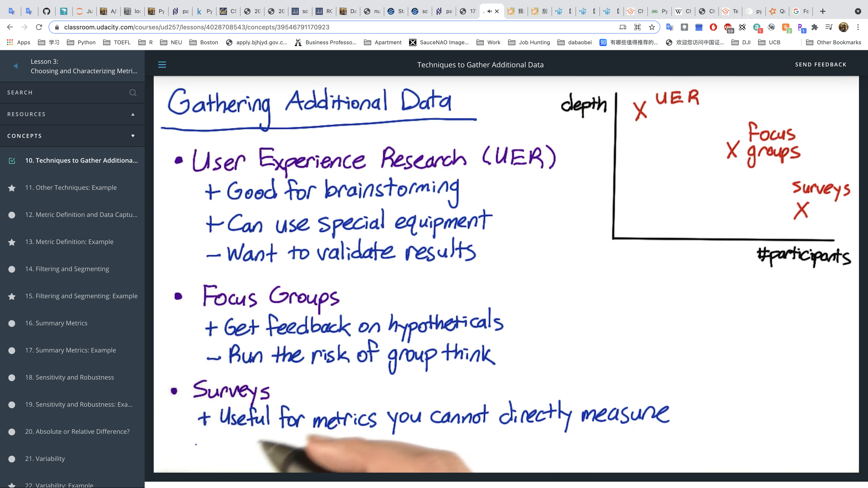Switch to the GitHub browser tab
Viewport: 868px width, 488px height.
point(47,12)
